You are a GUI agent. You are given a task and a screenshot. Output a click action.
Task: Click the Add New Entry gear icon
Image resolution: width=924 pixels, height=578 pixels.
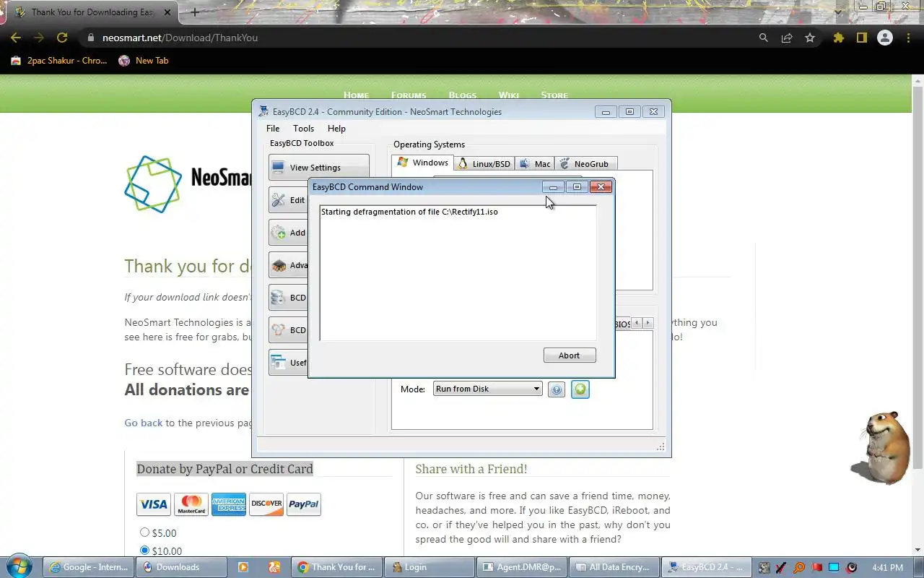pos(278,233)
